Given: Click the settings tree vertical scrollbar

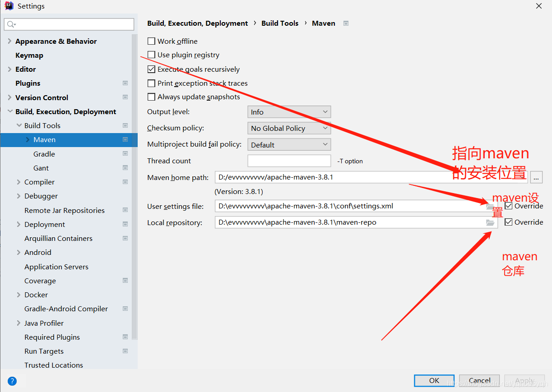Looking at the screenshot, I should pyautogui.click(x=135, y=187).
